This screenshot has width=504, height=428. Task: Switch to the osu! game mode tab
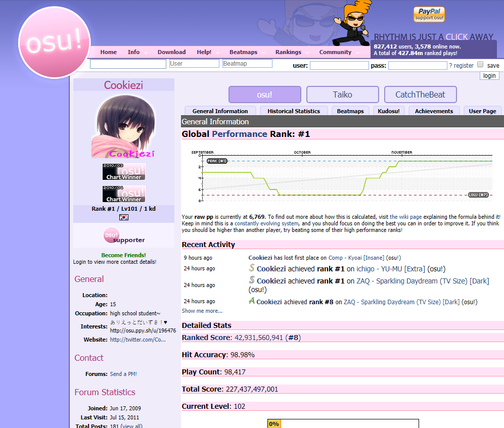coord(264,94)
